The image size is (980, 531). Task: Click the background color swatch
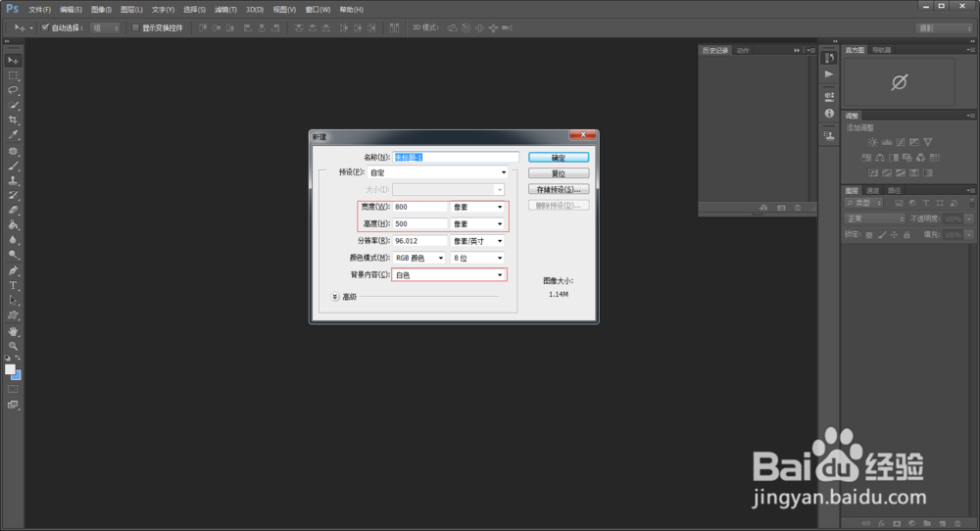pos(18,376)
